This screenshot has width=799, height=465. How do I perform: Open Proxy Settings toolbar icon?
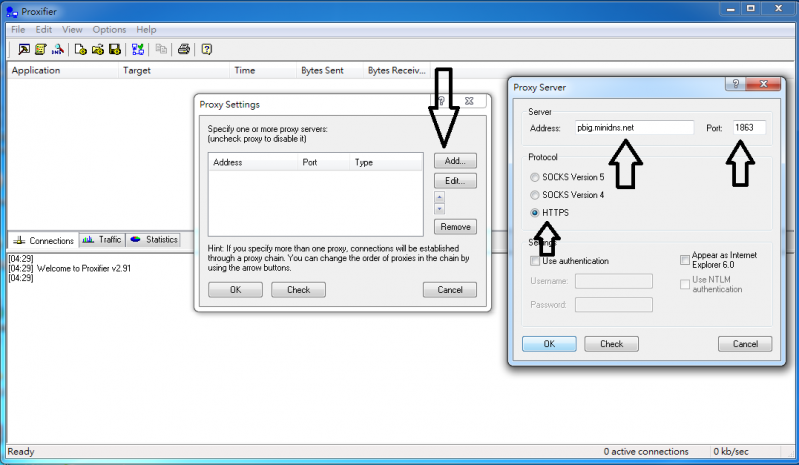[23, 49]
